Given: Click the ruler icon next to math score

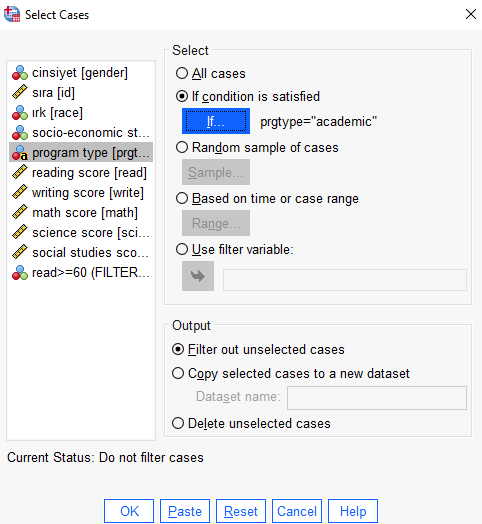Looking at the screenshot, I should [x=20, y=212].
